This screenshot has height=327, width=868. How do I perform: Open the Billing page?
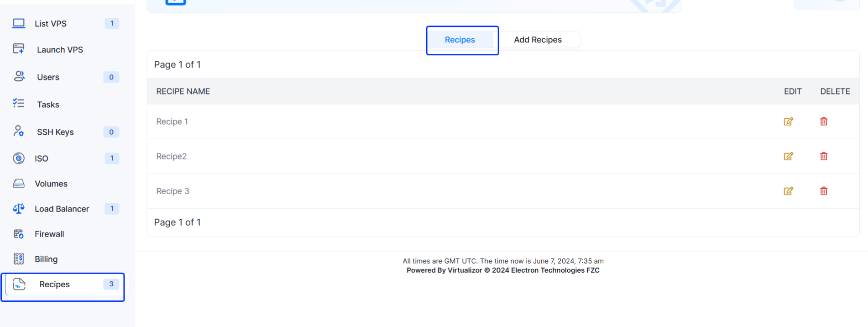pos(46,259)
